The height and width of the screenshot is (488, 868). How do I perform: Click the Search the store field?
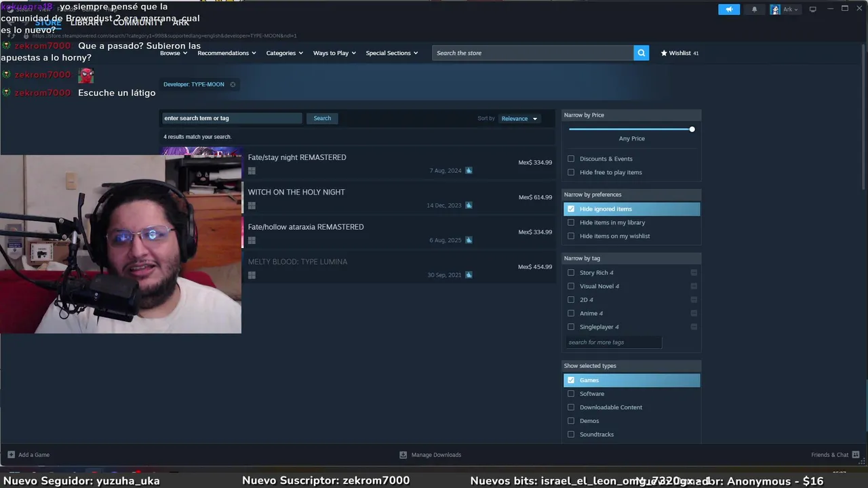coord(532,53)
